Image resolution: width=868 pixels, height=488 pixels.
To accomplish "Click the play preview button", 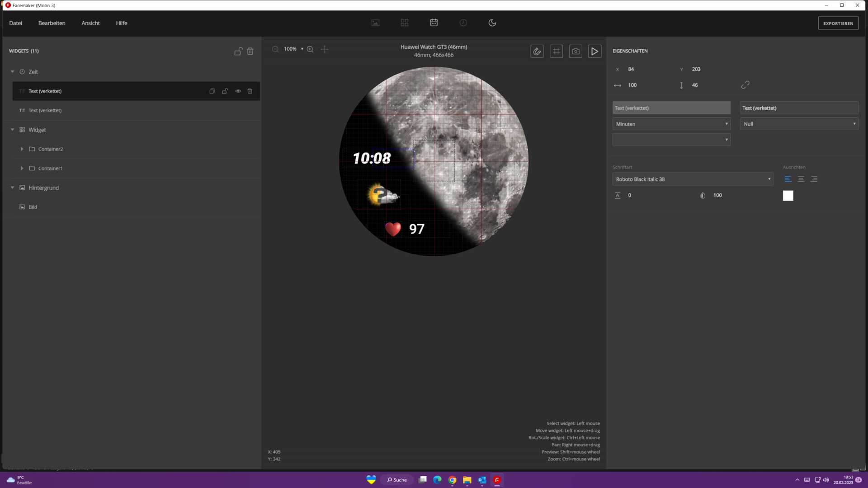I will tap(594, 52).
